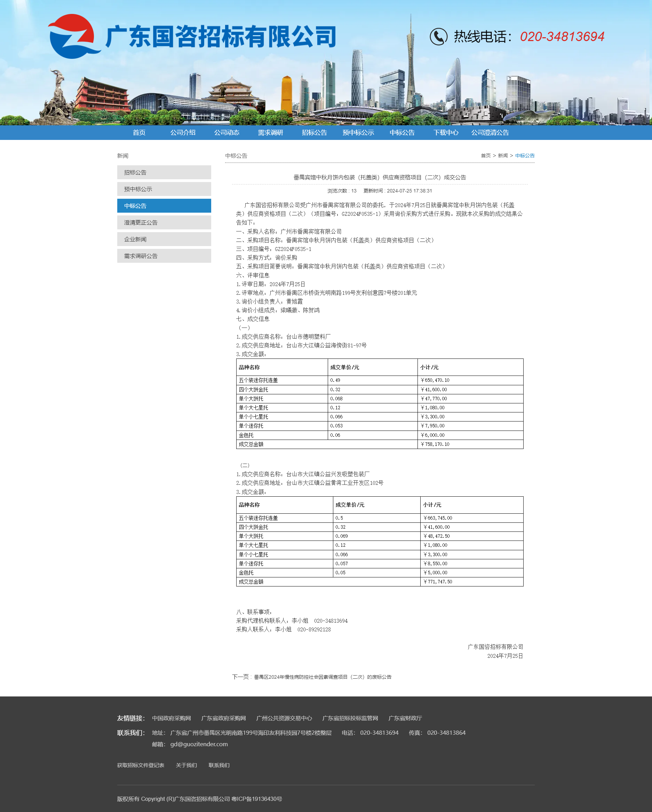Viewport: 652px width, 812px height.
Task: Click the 更新时间 2024-07-25 17:38:31 text
Action: tap(398, 191)
